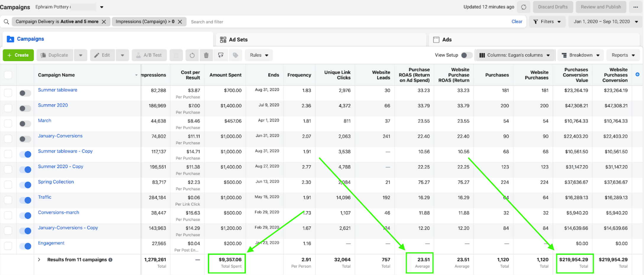This screenshot has width=644, height=275.
Task: Toggle Summer 2020 campaign switch
Action: tap(25, 109)
